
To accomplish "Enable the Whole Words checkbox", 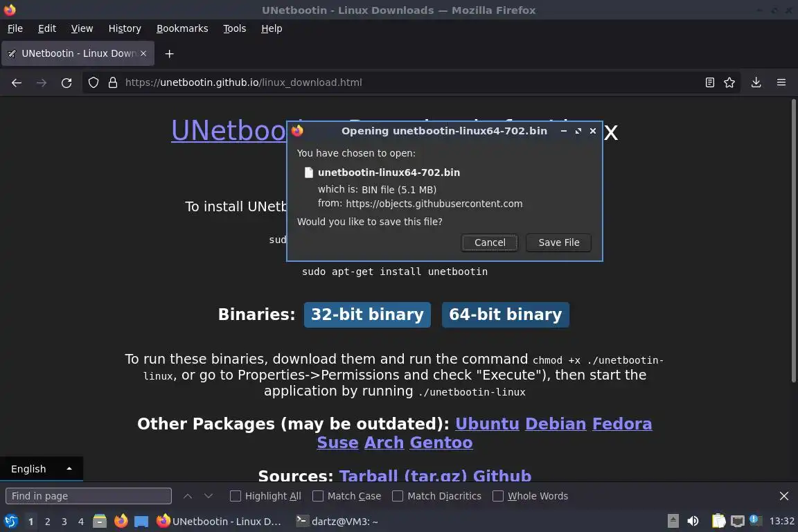I will [x=498, y=496].
